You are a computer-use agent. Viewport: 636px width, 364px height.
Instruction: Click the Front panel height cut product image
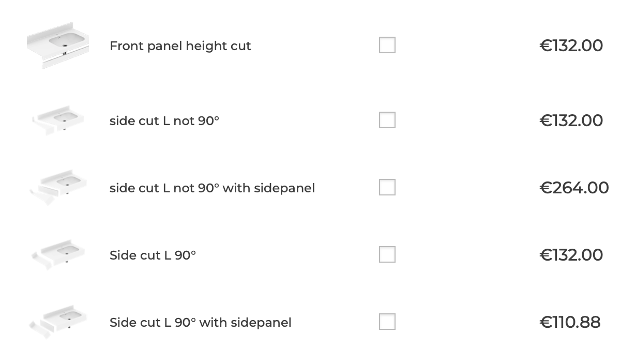click(x=58, y=45)
